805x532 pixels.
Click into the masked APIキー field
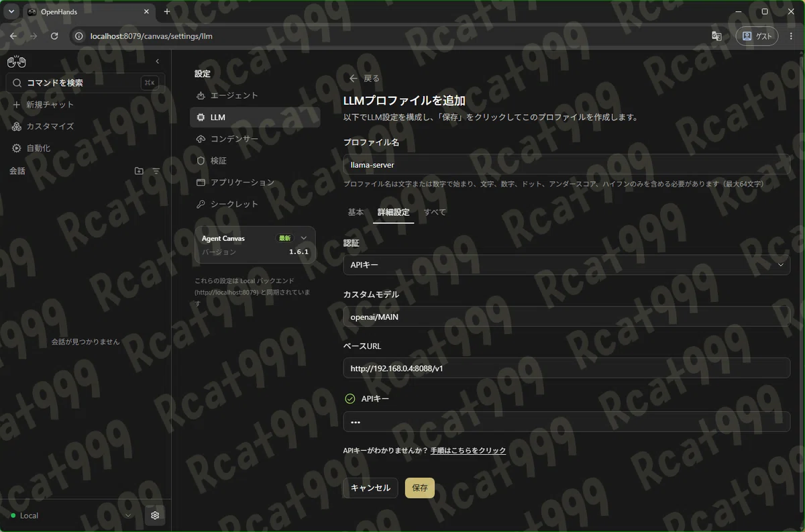[x=567, y=422]
